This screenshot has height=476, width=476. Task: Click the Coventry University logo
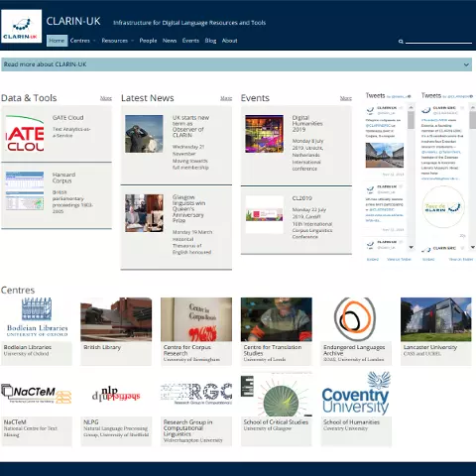coord(356,394)
